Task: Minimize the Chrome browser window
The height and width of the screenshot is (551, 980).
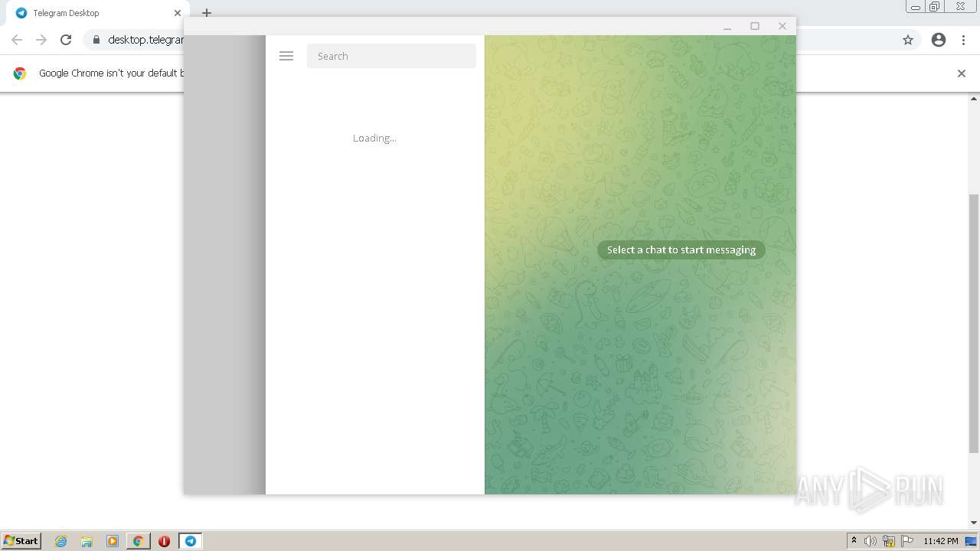Action: click(x=916, y=7)
